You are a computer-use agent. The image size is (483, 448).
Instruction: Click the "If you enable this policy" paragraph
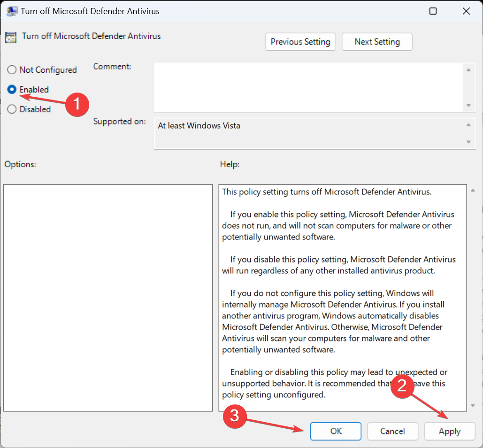(x=338, y=225)
